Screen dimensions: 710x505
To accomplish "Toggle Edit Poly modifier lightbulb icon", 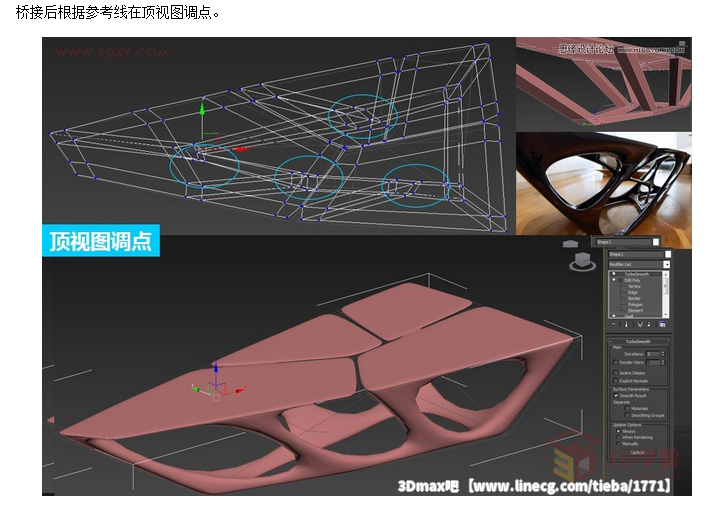I will point(613,280).
